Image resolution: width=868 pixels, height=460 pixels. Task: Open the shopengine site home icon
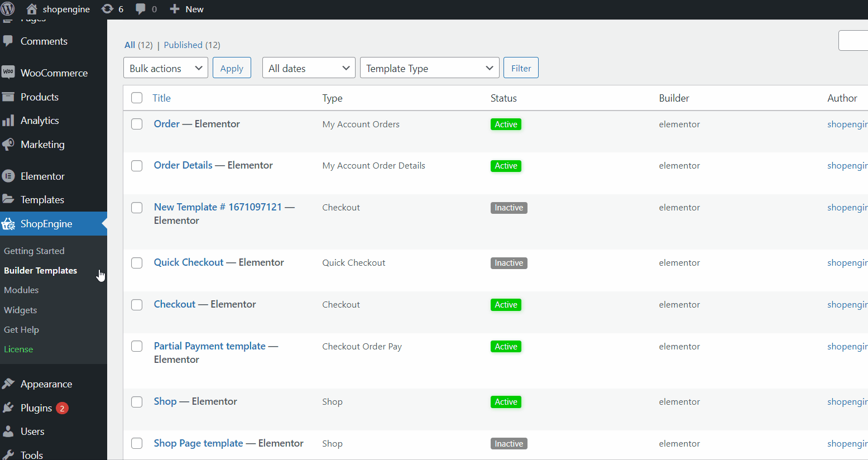click(x=32, y=9)
